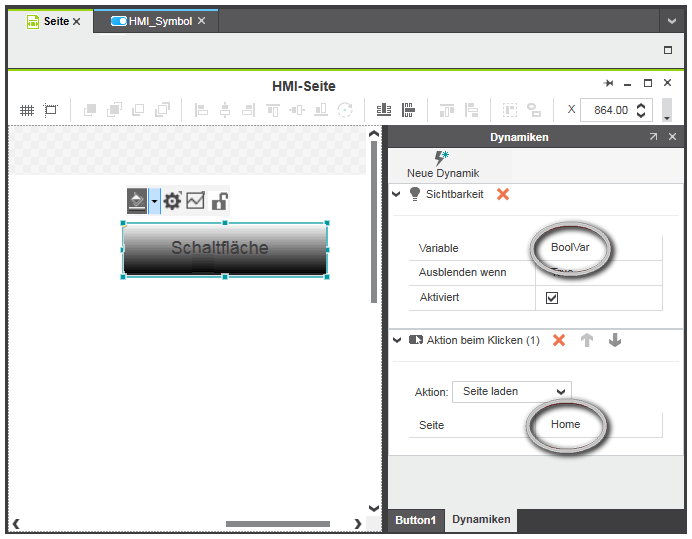Remove the Aktion beim Klicken dynamic
692x539 pixels.
(559, 340)
